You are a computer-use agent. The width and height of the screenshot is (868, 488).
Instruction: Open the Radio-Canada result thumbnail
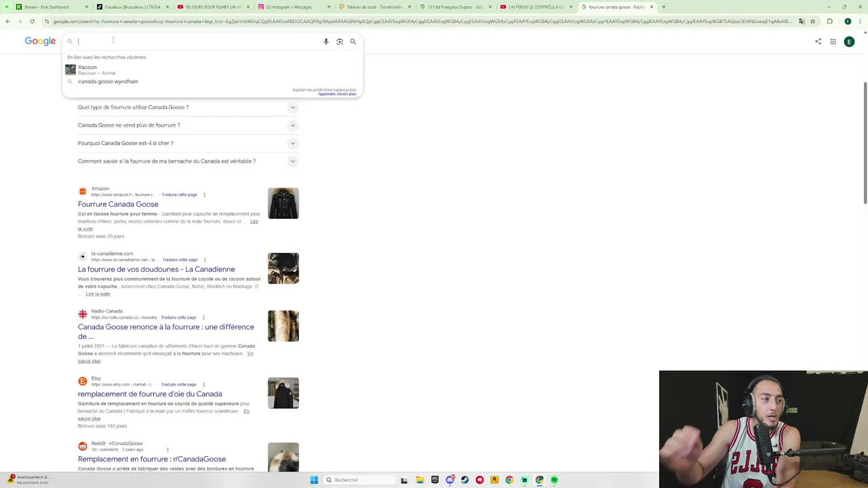pyautogui.click(x=283, y=326)
